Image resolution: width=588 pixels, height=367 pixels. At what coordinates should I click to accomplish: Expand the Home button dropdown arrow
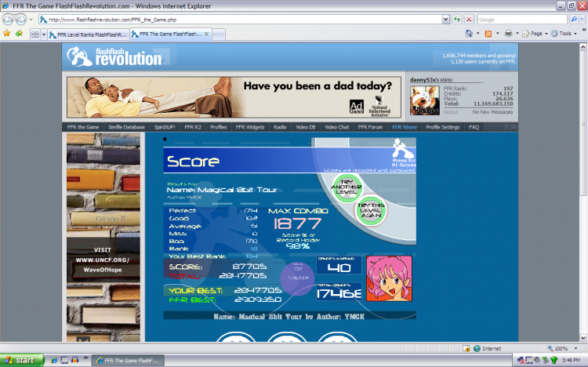[x=477, y=34]
